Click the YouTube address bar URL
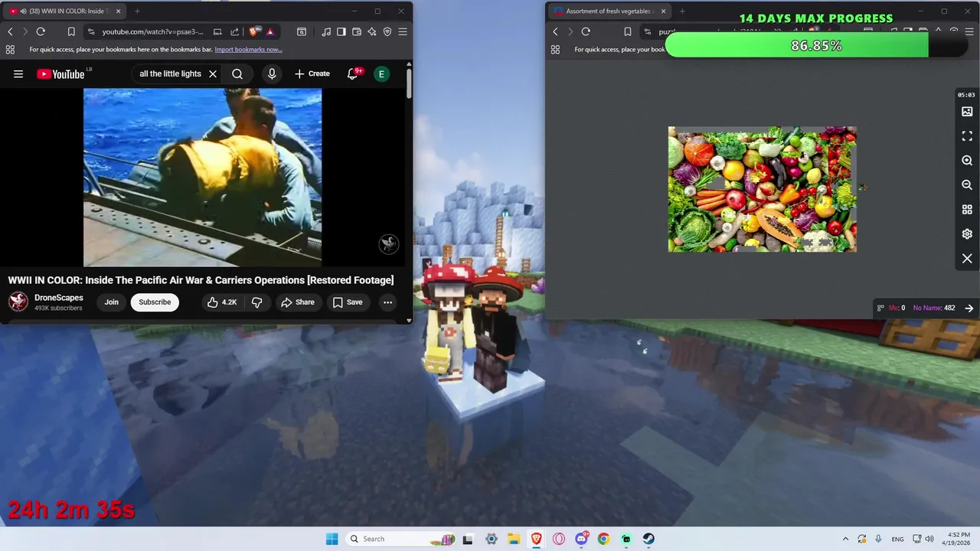 point(153,31)
